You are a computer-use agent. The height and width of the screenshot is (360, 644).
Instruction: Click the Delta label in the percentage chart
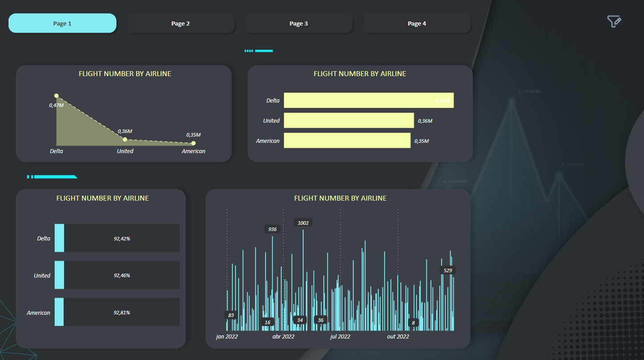click(43, 239)
